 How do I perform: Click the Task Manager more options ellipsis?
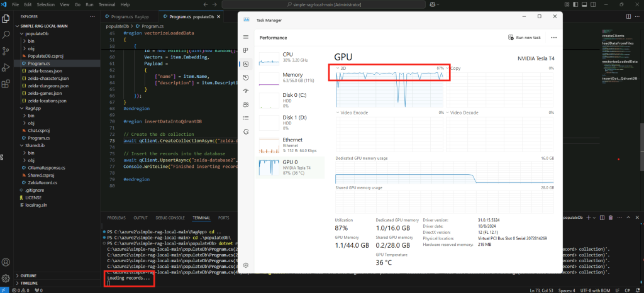[x=553, y=37]
